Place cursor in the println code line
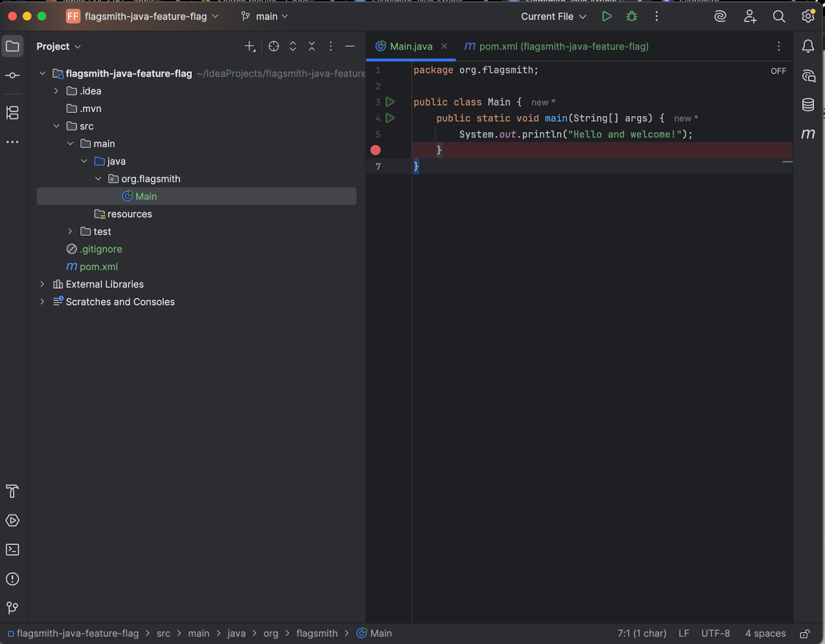 [576, 135]
